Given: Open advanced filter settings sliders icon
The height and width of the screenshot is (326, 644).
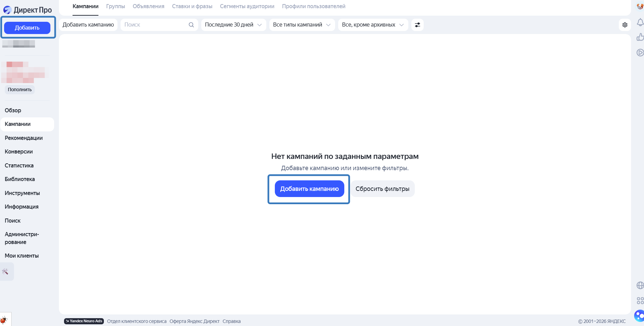Looking at the screenshot, I should pos(418,25).
